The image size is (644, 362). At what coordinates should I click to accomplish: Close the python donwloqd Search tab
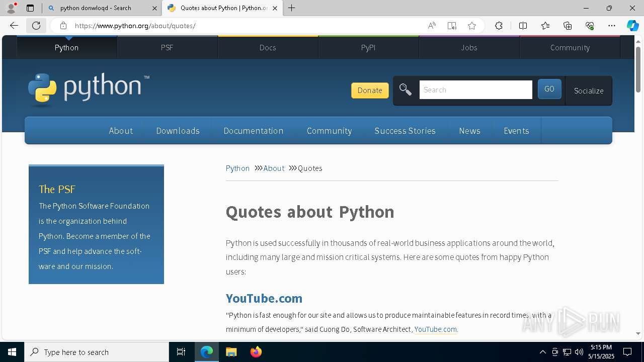point(155,8)
